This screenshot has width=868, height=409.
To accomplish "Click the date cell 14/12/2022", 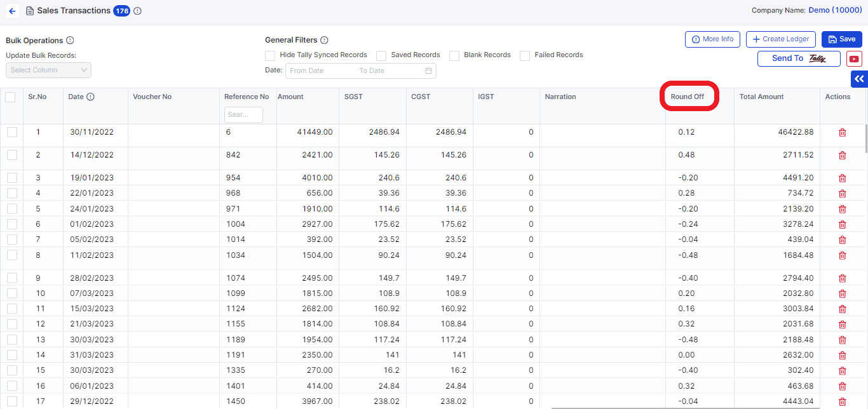I will (x=92, y=155).
